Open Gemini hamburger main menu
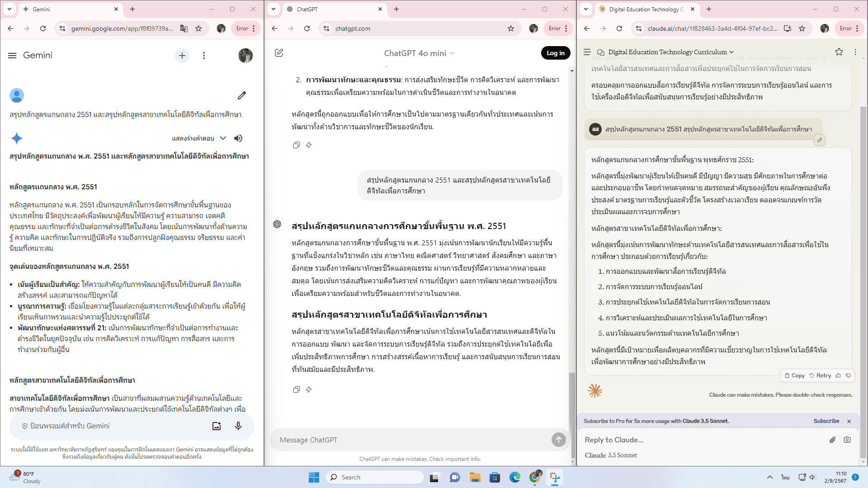The image size is (868, 488). [x=12, y=55]
